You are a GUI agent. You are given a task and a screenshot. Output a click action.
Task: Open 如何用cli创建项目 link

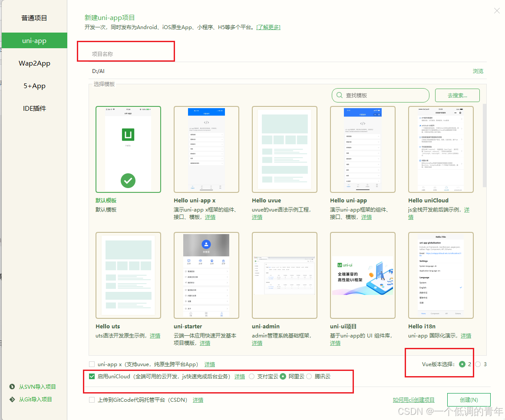click(413, 400)
